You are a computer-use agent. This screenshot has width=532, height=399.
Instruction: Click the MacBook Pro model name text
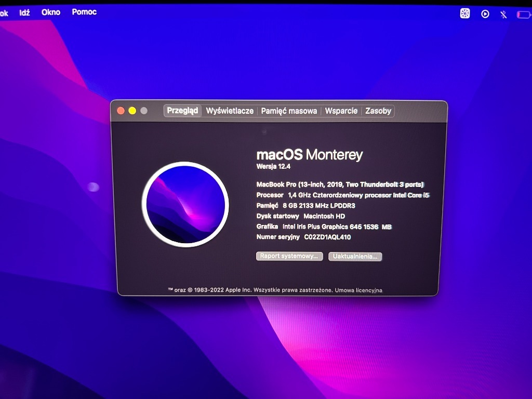339,184
